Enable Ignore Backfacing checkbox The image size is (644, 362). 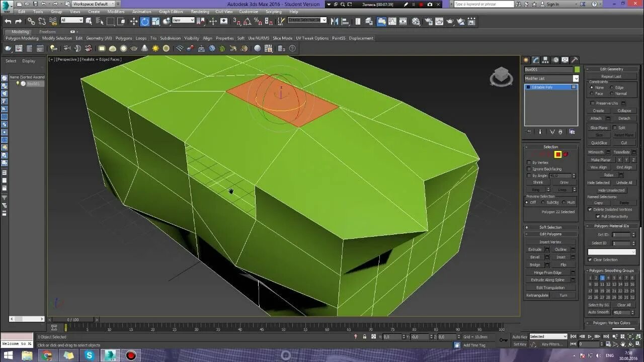[529, 169]
